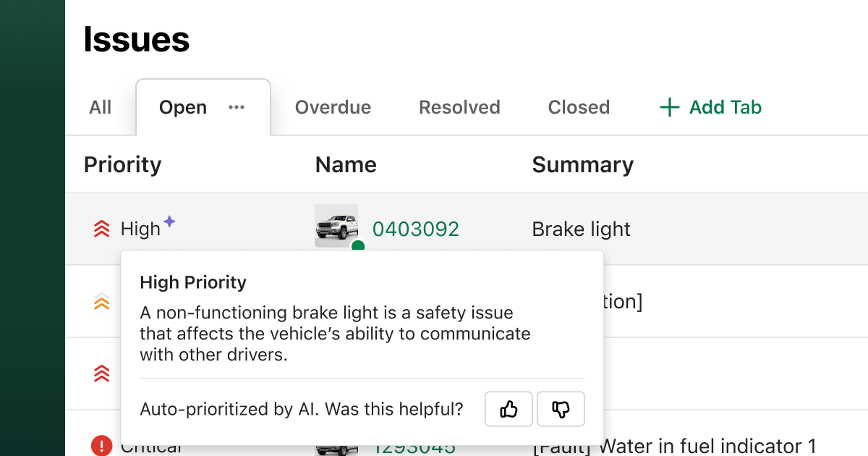Click the thumbs down feedback button
The width and height of the screenshot is (868, 456).
coord(561,409)
